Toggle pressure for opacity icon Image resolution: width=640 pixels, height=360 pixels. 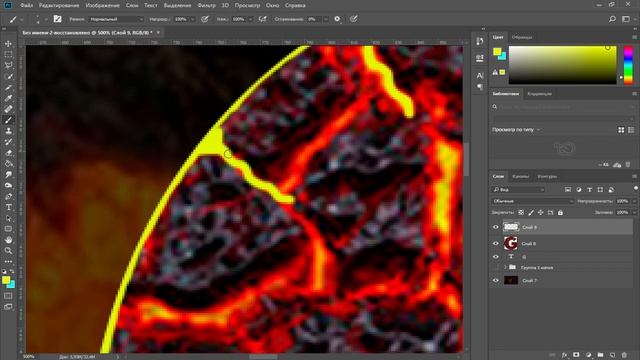(205, 19)
